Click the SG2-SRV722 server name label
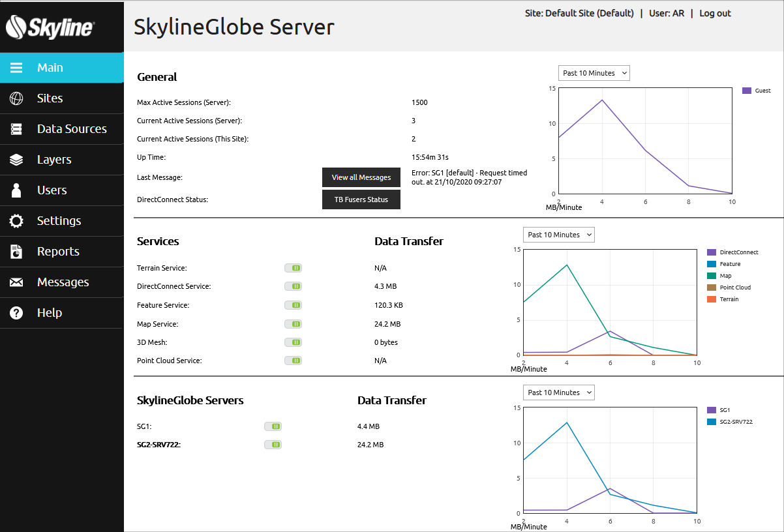 (x=158, y=445)
